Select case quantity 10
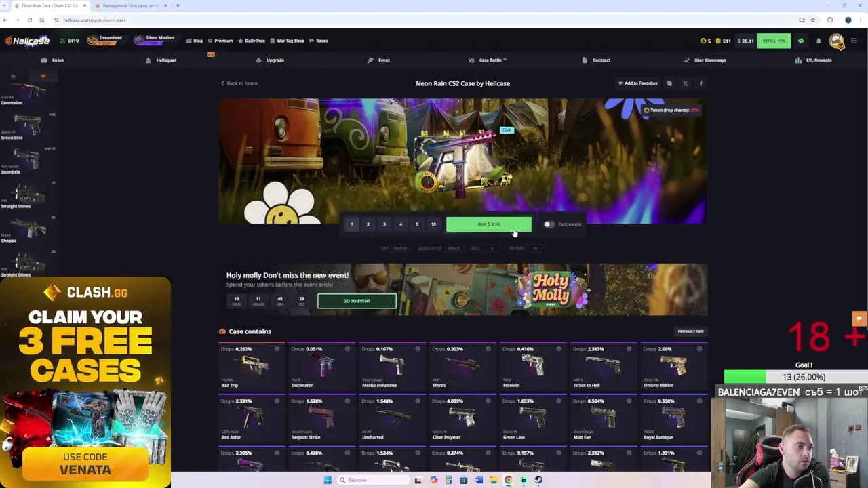Image resolution: width=868 pixels, height=488 pixels. click(433, 224)
